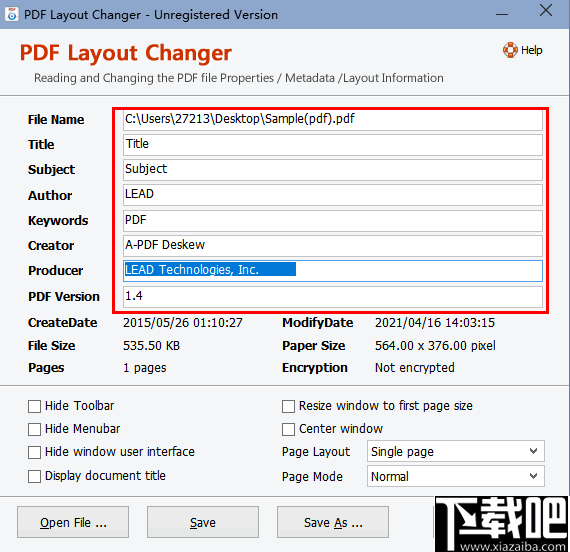Expand the Page Mode combo box
The width and height of the screenshot is (570, 552).
point(455,476)
